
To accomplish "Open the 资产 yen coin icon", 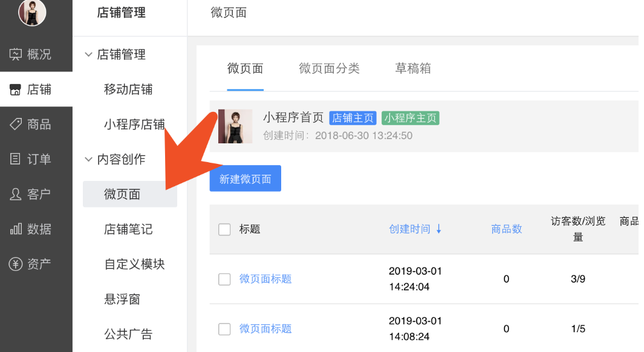I will 16,264.
